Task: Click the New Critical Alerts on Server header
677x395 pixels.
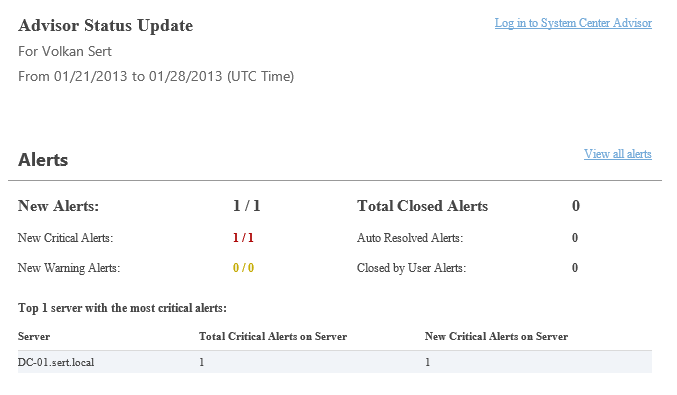Action: point(496,336)
